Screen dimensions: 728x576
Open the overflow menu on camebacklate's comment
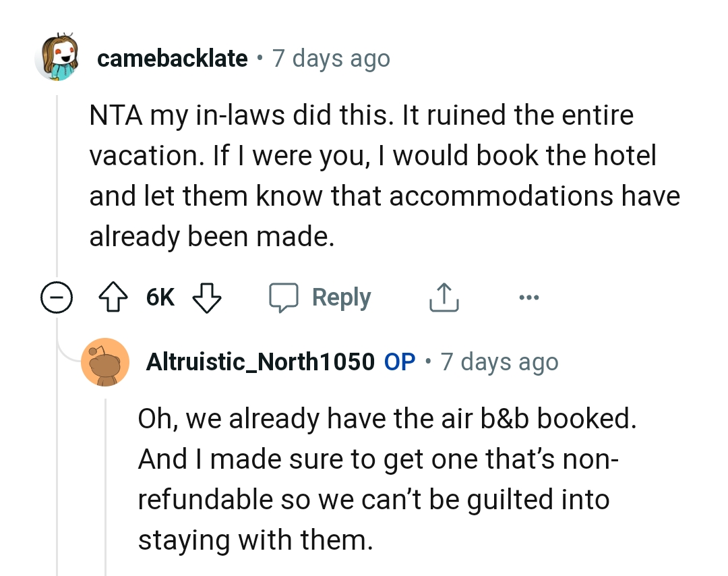(x=530, y=297)
